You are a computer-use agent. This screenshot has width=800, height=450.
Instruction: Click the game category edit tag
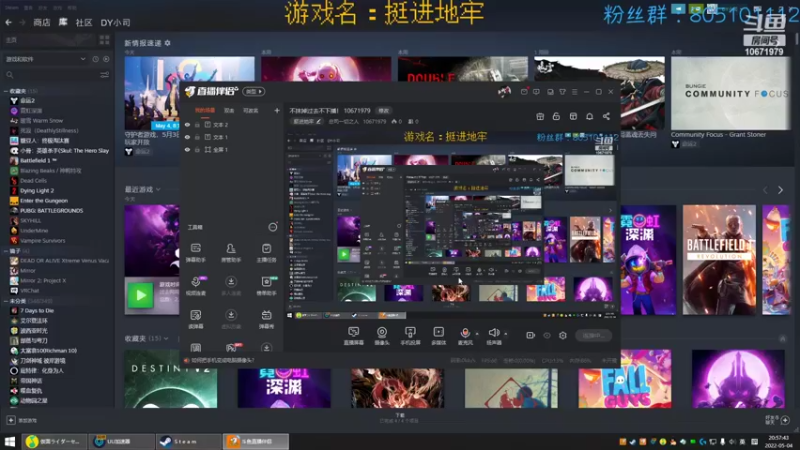(x=307, y=121)
